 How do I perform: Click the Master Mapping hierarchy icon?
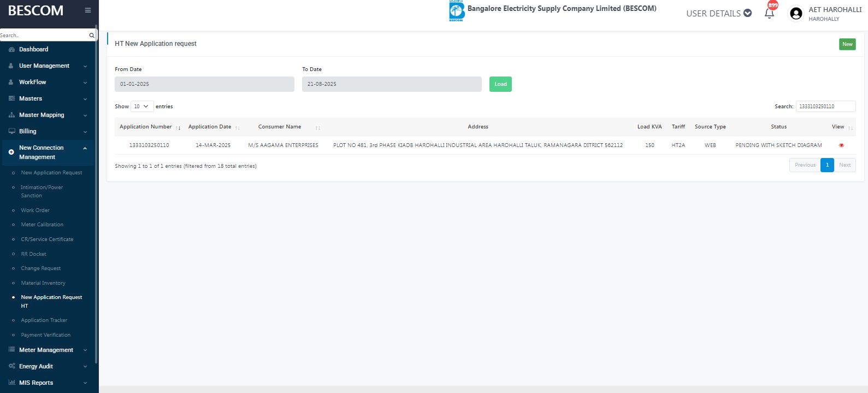pos(11,115)
